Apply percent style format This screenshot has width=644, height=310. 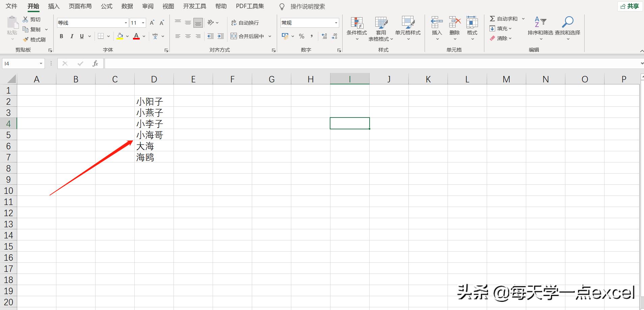coord(302,36)
